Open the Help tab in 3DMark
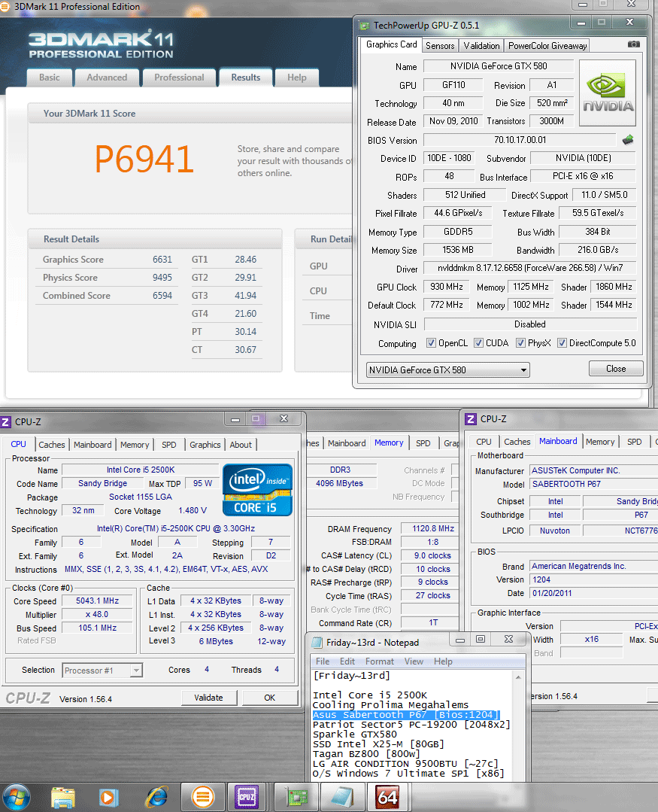 tap(297, 78)
